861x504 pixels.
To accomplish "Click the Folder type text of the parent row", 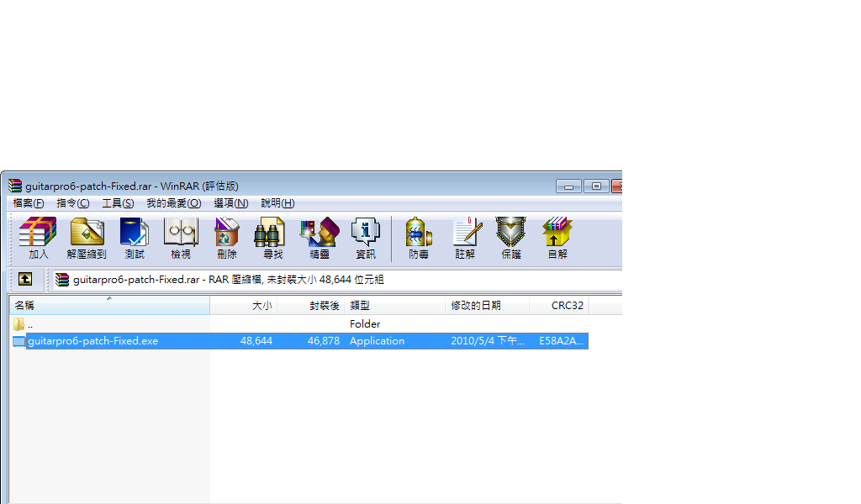I will coord(365,324).
